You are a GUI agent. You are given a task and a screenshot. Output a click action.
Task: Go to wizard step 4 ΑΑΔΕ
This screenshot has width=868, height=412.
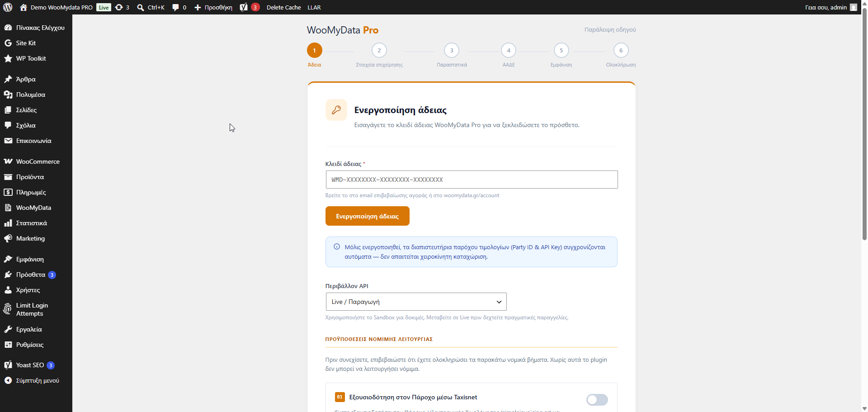pyautogui.click(x=509, y=50)
